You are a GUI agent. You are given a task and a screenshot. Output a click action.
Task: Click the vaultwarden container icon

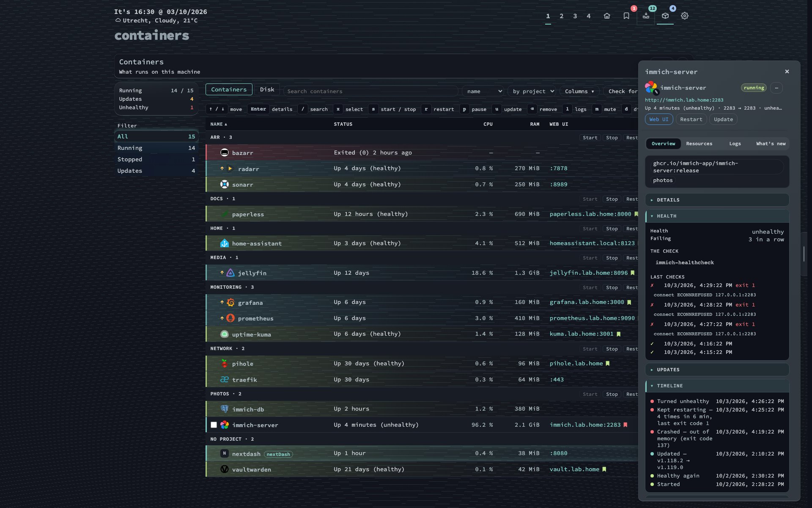tap(225, 469)
